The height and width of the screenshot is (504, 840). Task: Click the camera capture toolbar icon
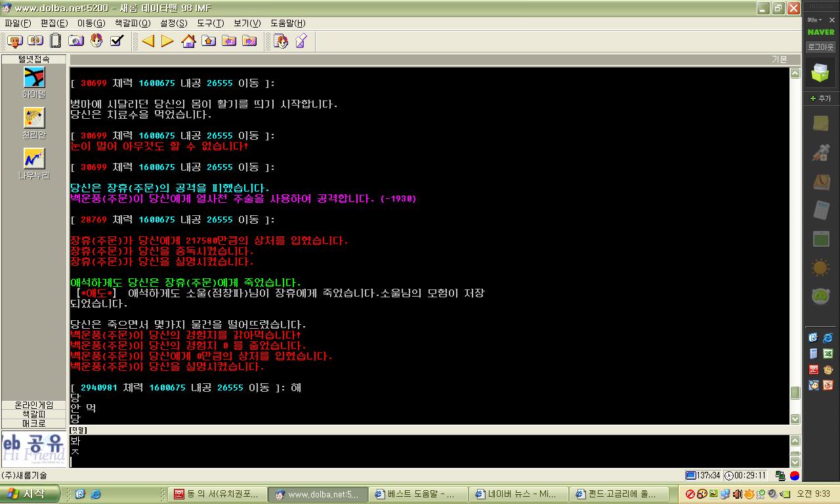click(x=77, y=41)
